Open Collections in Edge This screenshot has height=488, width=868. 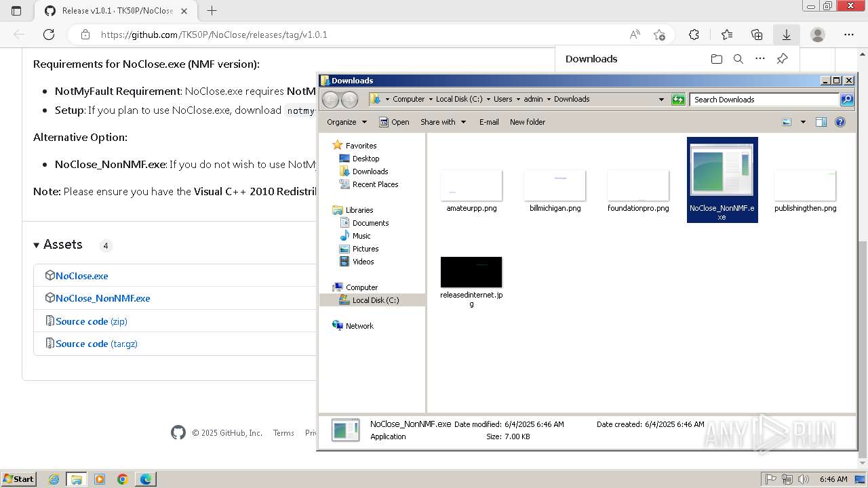(757, 35)
